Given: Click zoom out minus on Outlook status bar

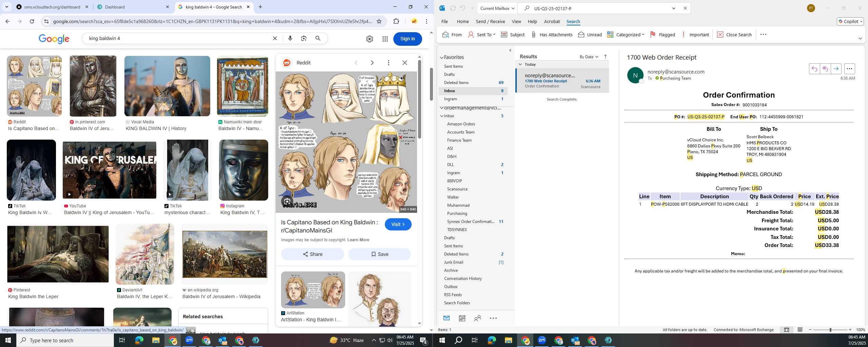Looking at the screenshot, I should click(810, 330).
